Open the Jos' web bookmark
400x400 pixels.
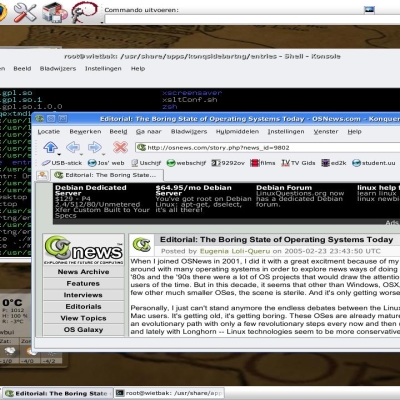pos(106,163)
